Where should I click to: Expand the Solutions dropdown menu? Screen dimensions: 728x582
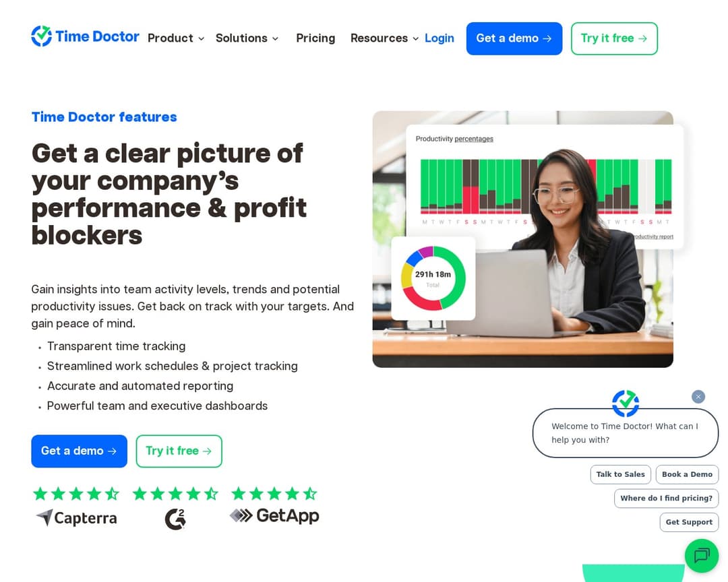click(x=247, y=38)
